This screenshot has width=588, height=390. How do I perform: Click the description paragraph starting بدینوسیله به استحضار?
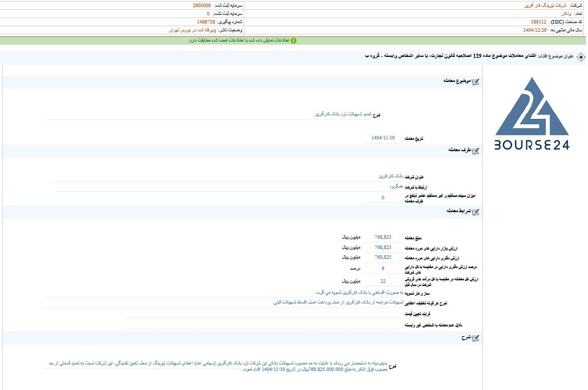tap(218, 366)
